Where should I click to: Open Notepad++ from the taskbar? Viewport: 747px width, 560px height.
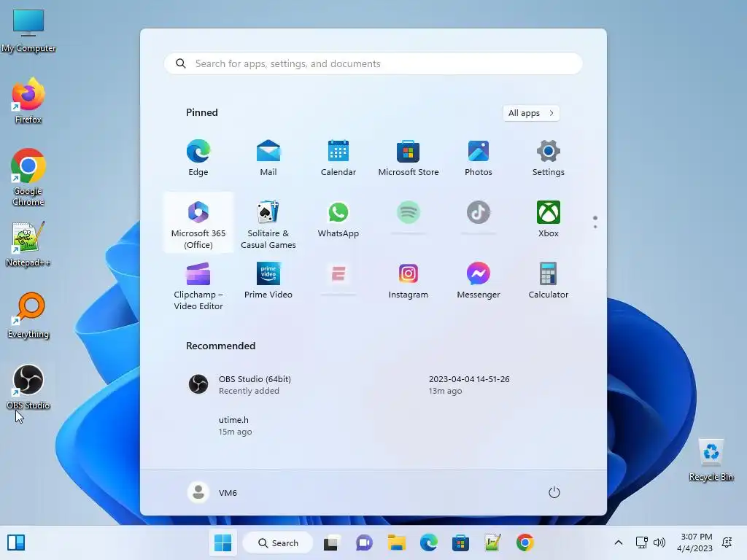[x=492, y=542]
